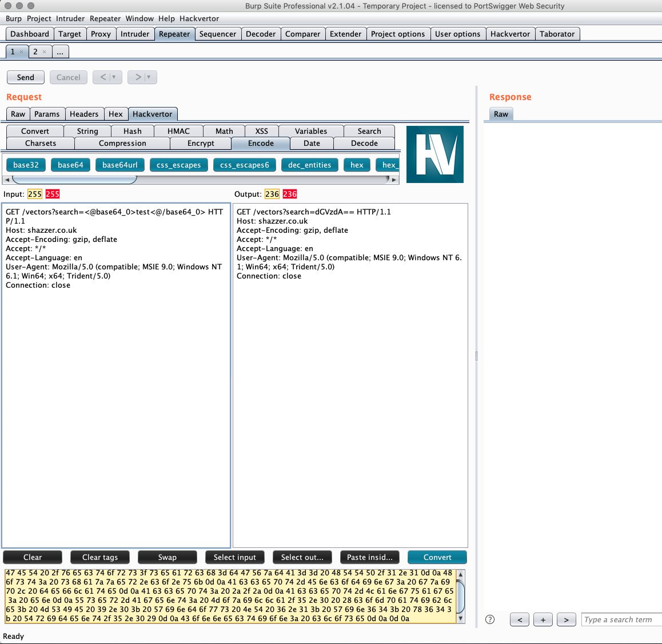The height and width of the screenshot is (644, 662).
Task: Insert the base64url tag
Action: click(120, 165)
